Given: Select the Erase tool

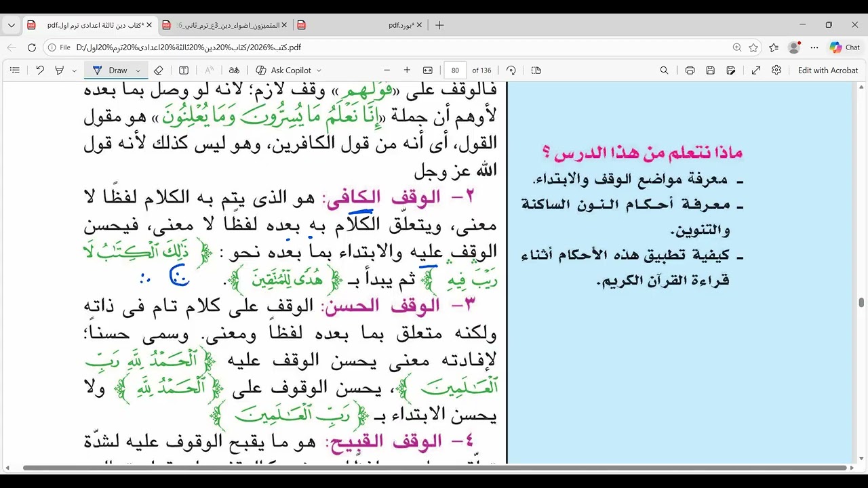Looking at the screenshot, I should pos(159,70).
